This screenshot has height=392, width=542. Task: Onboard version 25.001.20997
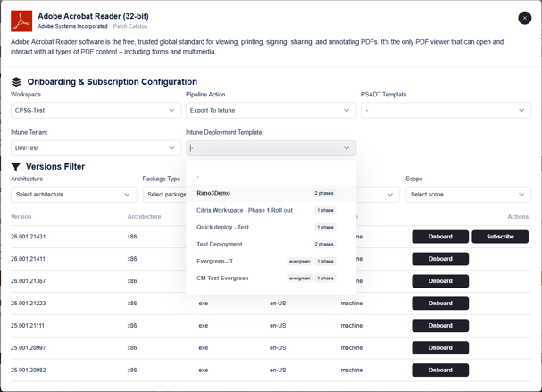(x=440, y=347)
